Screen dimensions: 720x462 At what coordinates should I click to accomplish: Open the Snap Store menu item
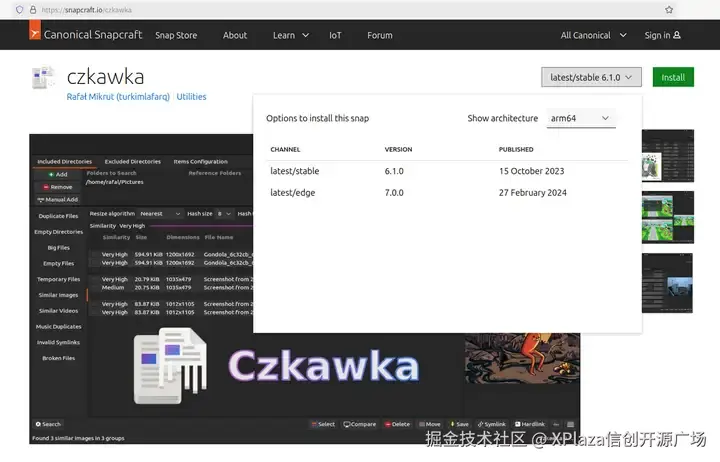[176, 35]
